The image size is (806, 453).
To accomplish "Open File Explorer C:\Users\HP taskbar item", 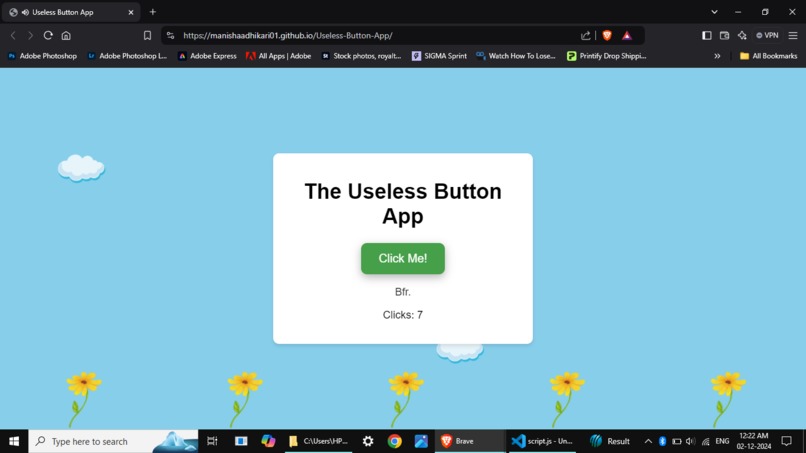I will [319, 441].
